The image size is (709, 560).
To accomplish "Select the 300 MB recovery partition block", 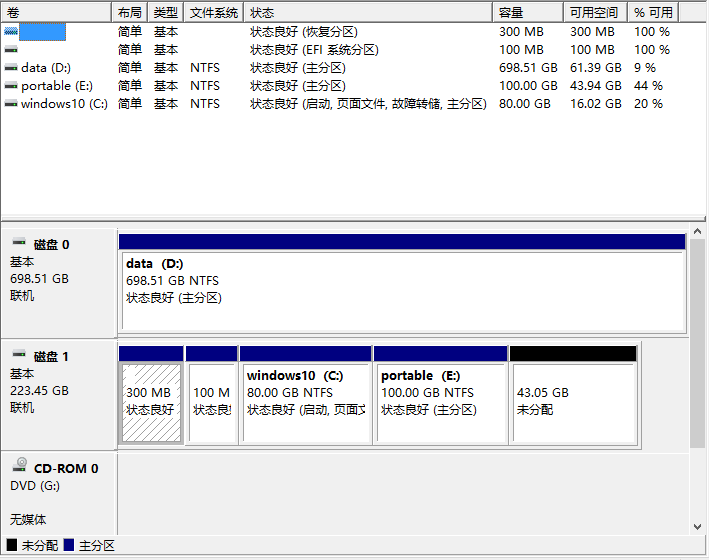I will coord(151,402).
